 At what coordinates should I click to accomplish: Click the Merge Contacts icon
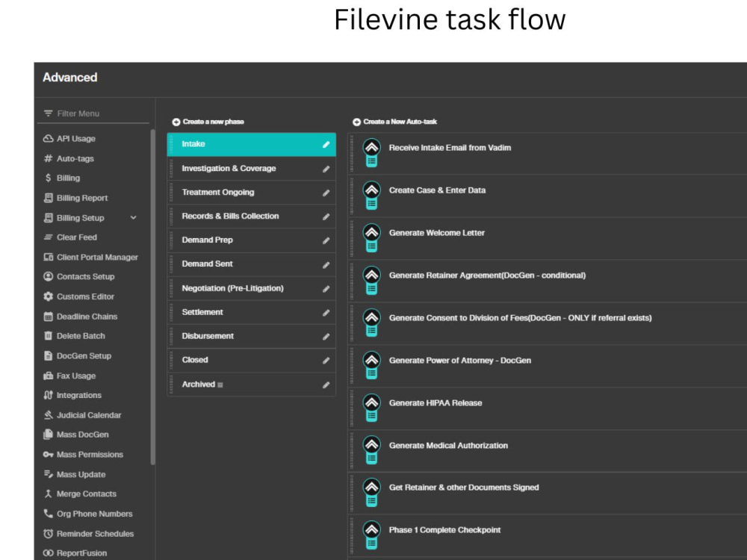pos(48,494)
